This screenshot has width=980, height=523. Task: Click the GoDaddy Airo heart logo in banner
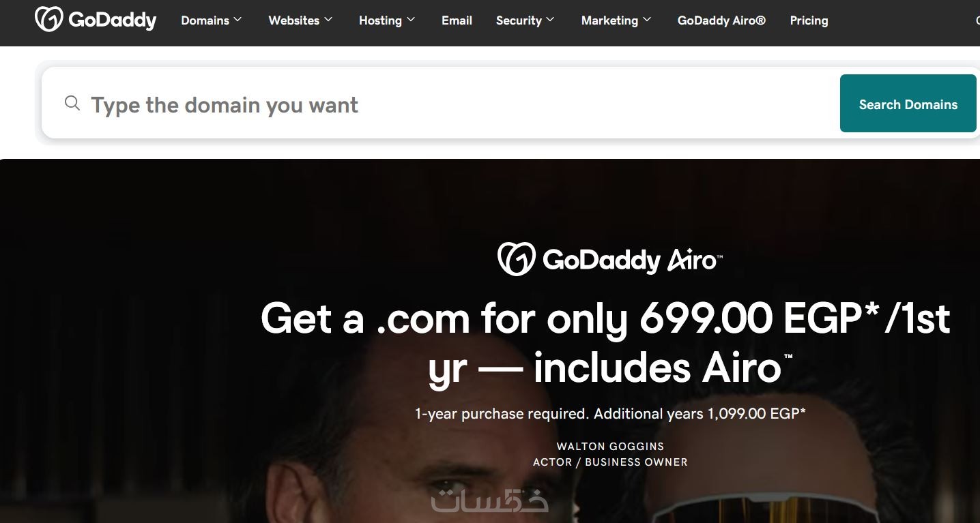tap(517, 259)
